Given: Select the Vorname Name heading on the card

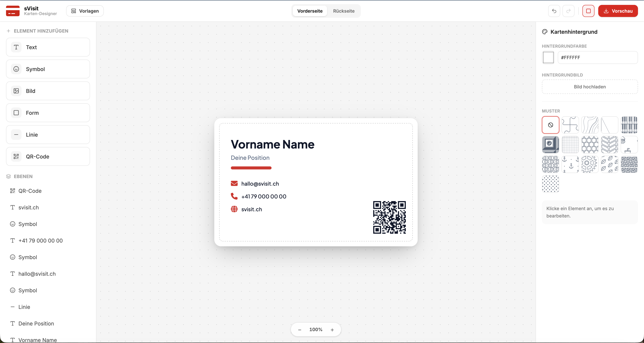Looking at the screenshot, I should coord(272,144).
